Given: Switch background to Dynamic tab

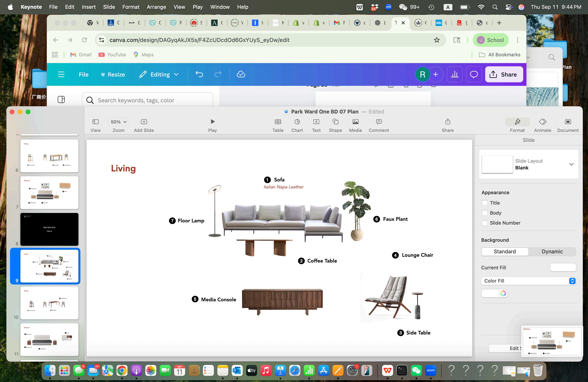Looking at the screenshot, I should coord(552,252).
